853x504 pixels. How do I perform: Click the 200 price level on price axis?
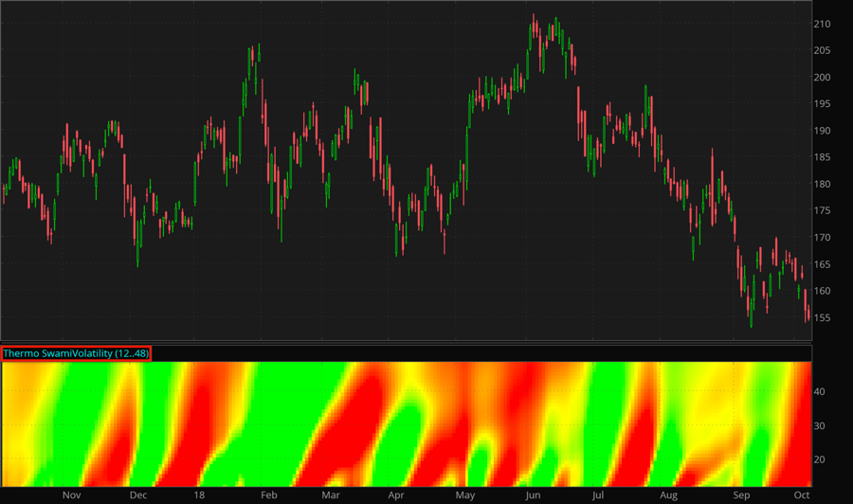822,78
